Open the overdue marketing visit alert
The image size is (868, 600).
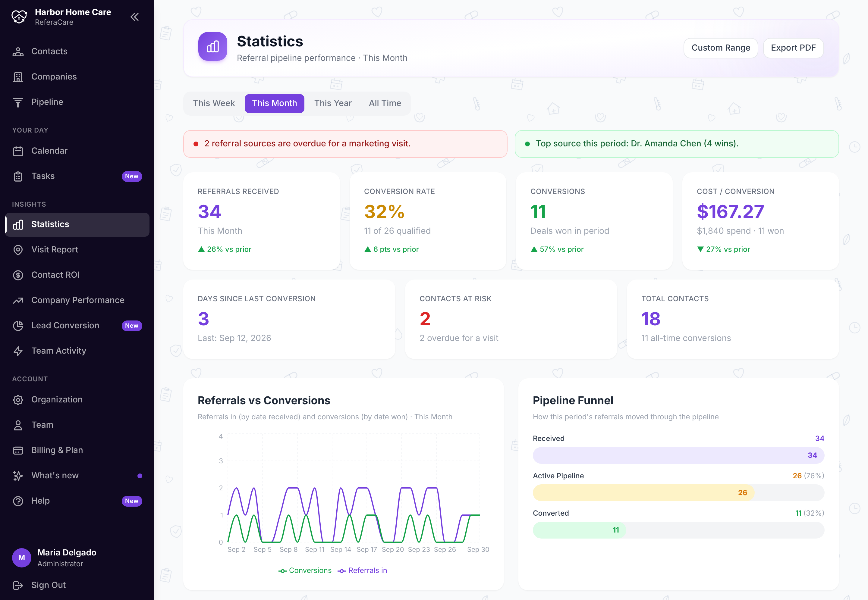coord(345,144)
